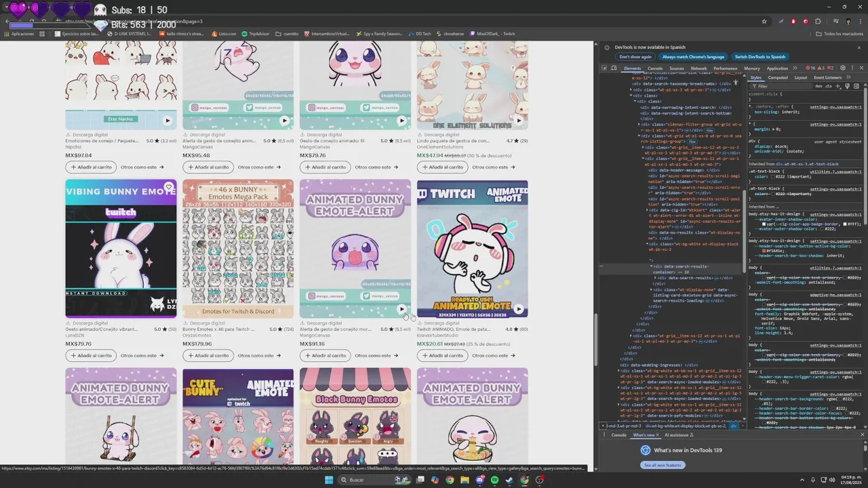Screen dimensions: 868x488
Task: Toggle the .cls element classes option
Action: [829, 86]
